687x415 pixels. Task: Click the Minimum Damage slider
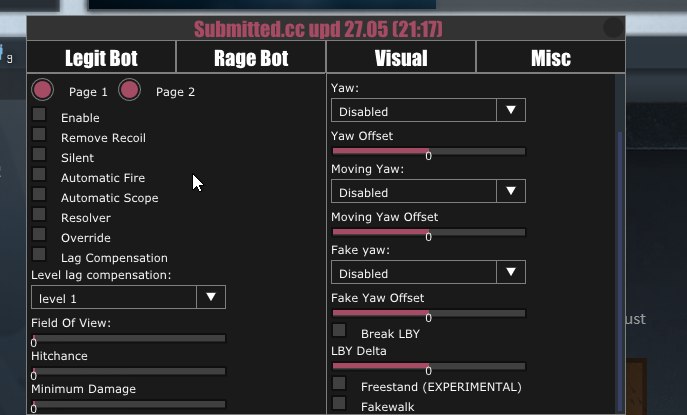pyautogui.click(x=129, y=404)
